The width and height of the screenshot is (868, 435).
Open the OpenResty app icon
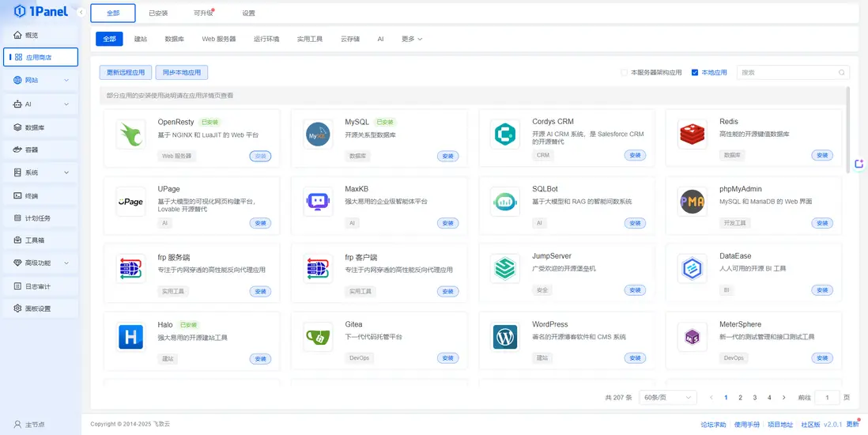coord(130,134)
